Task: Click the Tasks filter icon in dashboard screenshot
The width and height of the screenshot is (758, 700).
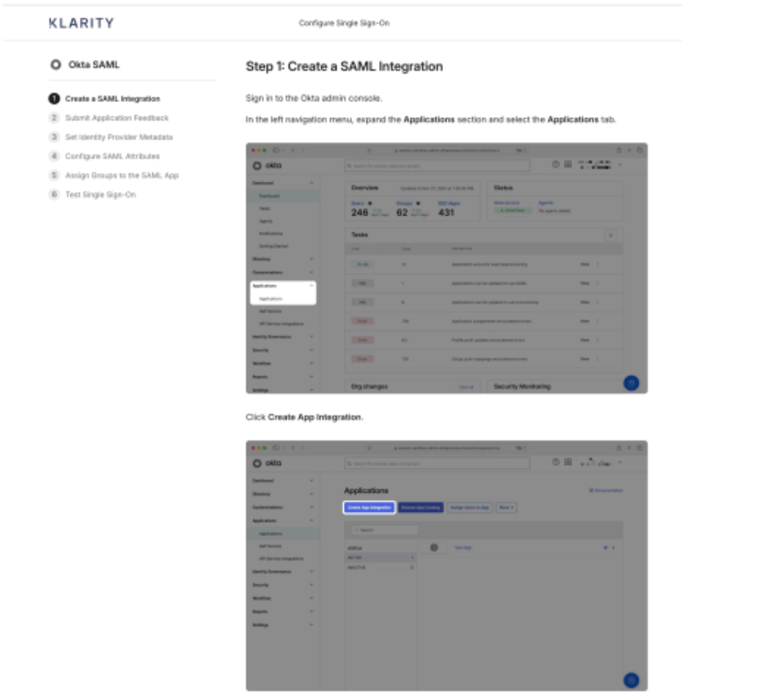Action: pyautogui.click(x=611, y=236)
